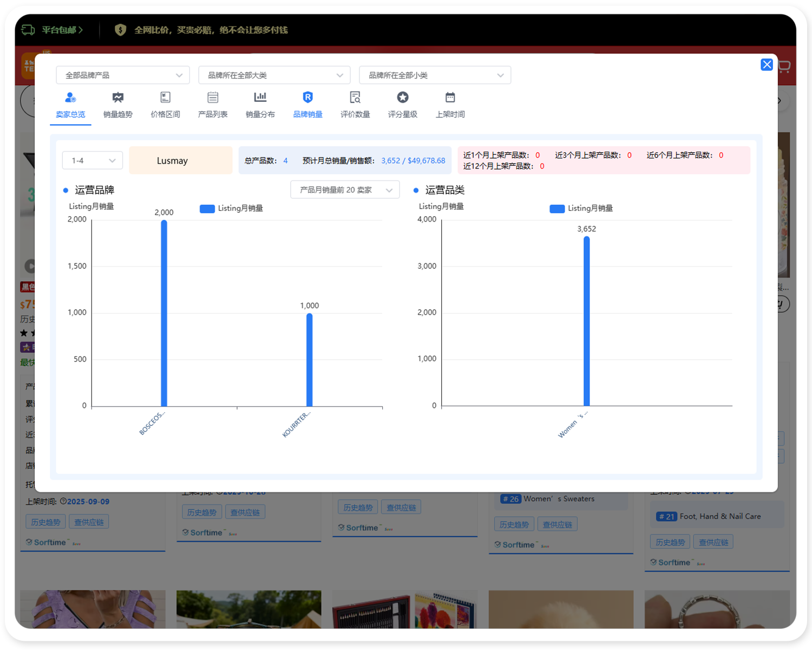The height and width of the screenshot is (650, 812).
Task: Open the 价格区间 price range icon
Action: [x=165, y=98]
